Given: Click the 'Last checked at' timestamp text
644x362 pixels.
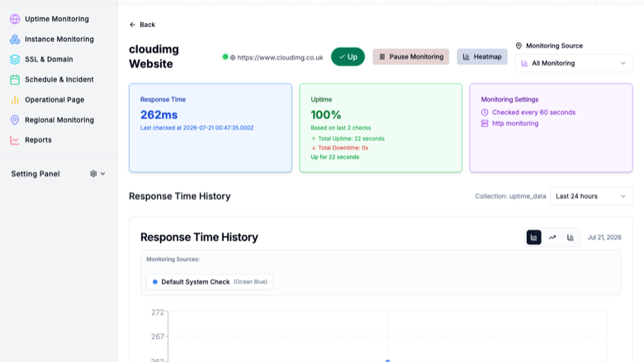Looking at the screenshot, I should [x=197, y=128].
